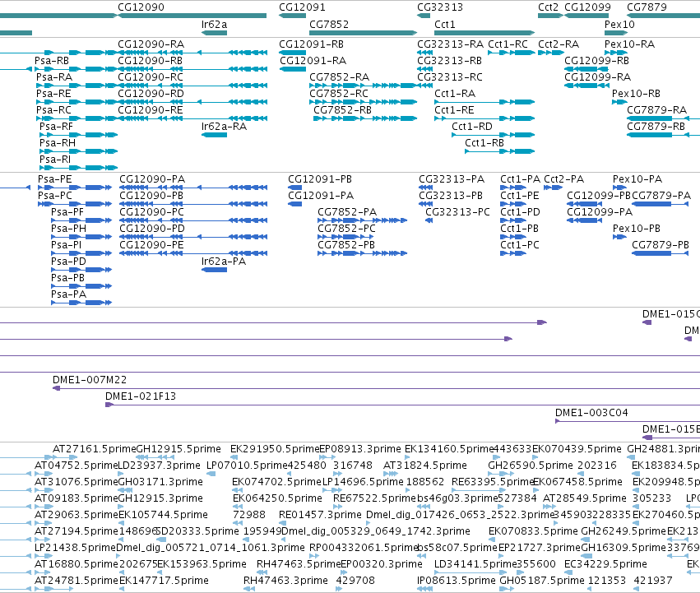
Task: Open the Psa-RB transcript label
Action: tap(51, 60)
